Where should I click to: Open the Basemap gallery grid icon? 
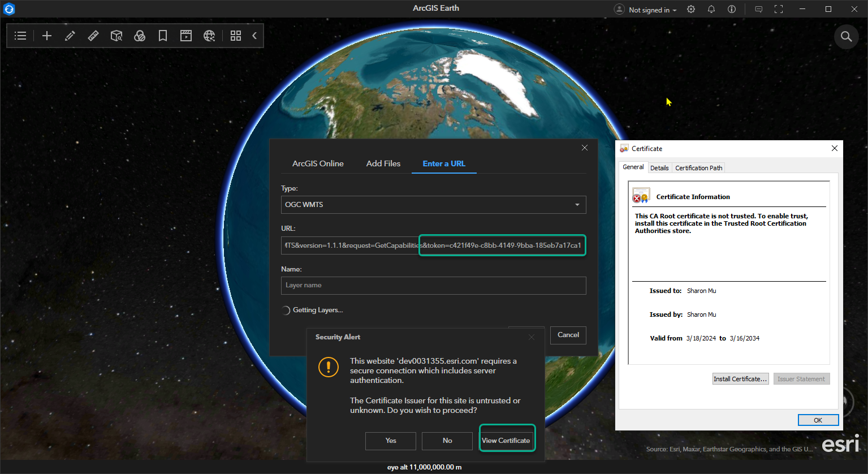point(236,36)
